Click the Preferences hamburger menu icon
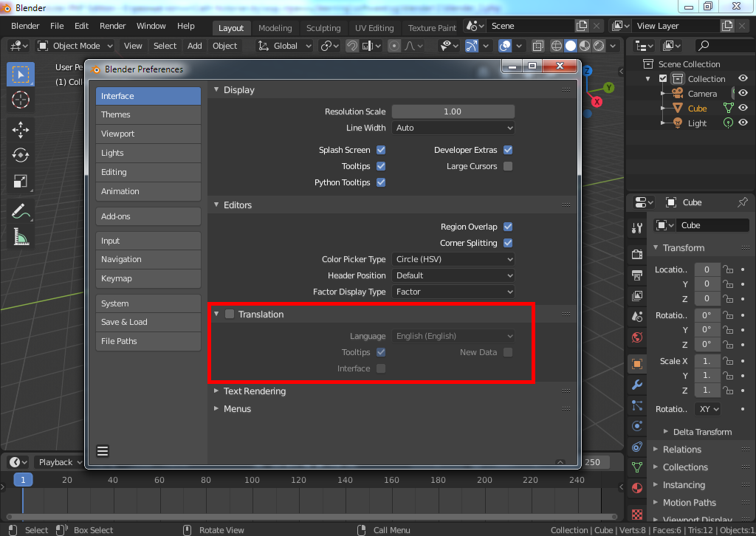Viewport: 756px width, 536px height. [x=103, y=451]
